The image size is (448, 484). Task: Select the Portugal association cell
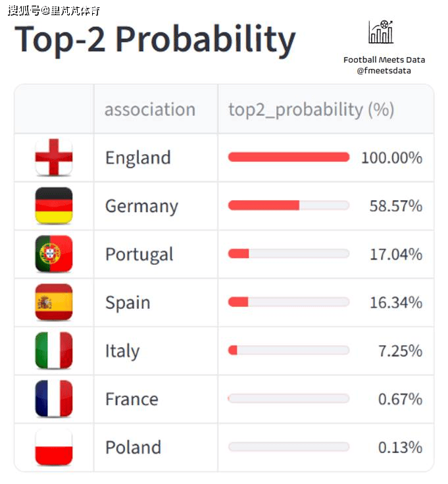click(139, 254)
